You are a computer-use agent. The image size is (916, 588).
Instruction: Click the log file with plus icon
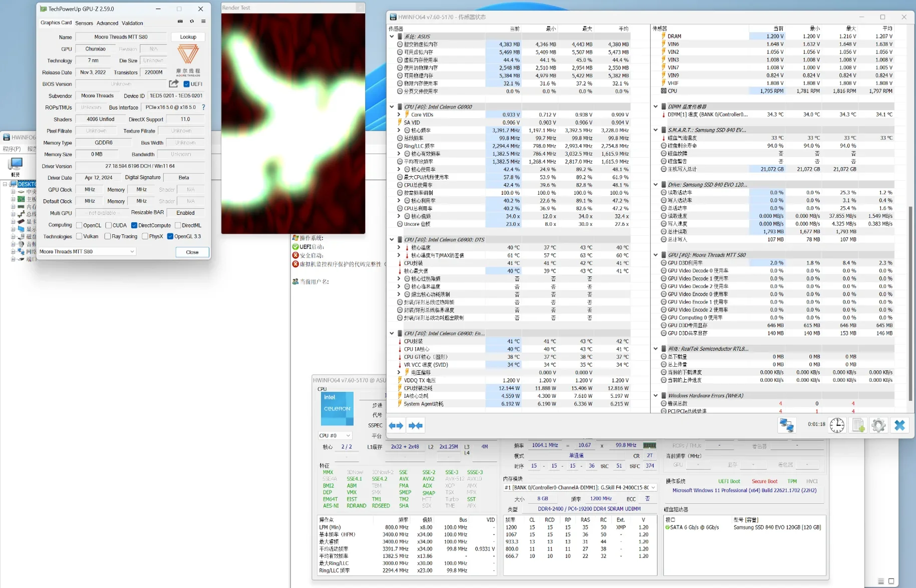[x=858, y=425]
